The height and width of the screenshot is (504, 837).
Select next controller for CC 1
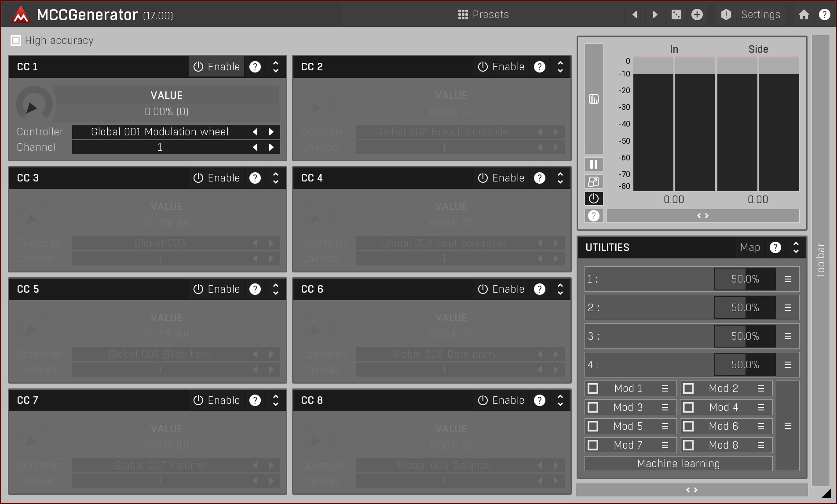click(271, 132)
